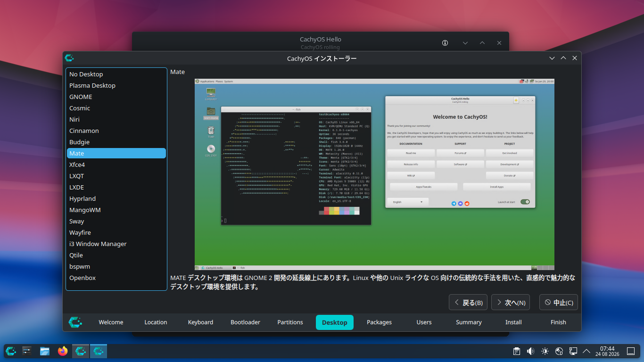
Task: Select the highlighted Desktop step
Action: pos(335,322)
